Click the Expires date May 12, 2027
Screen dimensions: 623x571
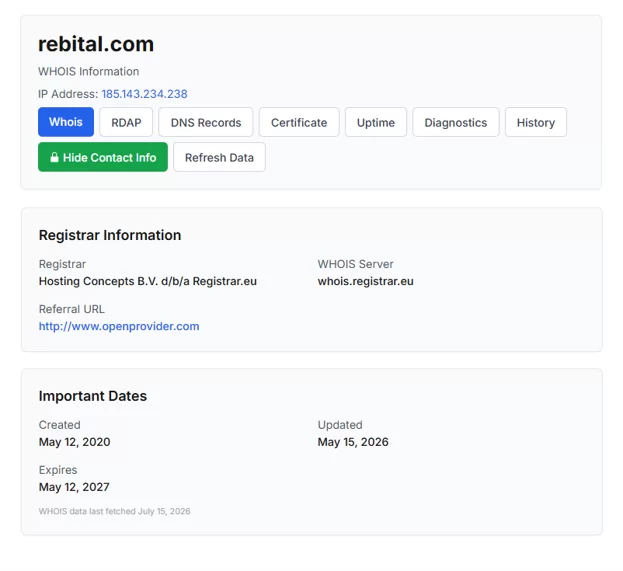[74, 487]
